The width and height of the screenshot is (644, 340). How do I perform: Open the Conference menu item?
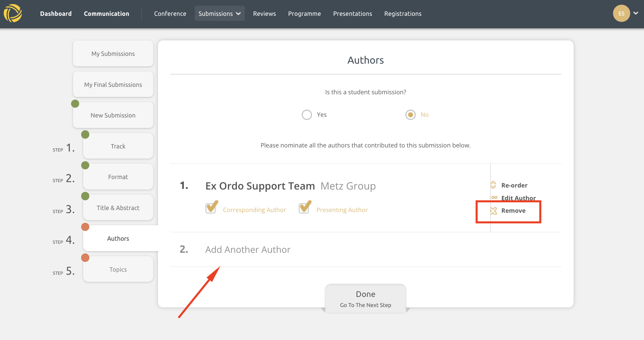coord(170,13)
